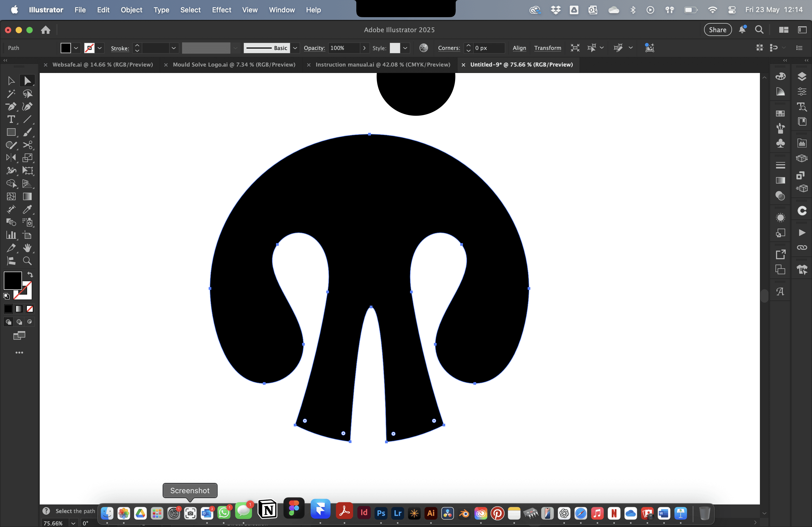The width and height of the screenshot is (812, 527).
Task: Open the Layers panel icon
Action: pos(802,76)
